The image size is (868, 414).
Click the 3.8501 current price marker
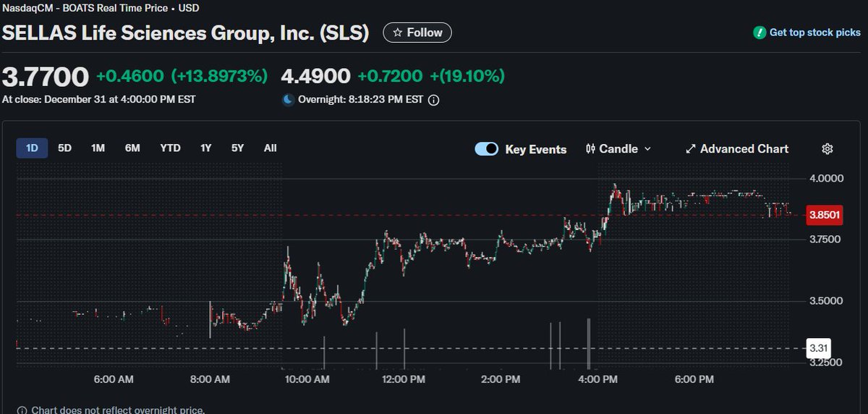coord(825,215)
